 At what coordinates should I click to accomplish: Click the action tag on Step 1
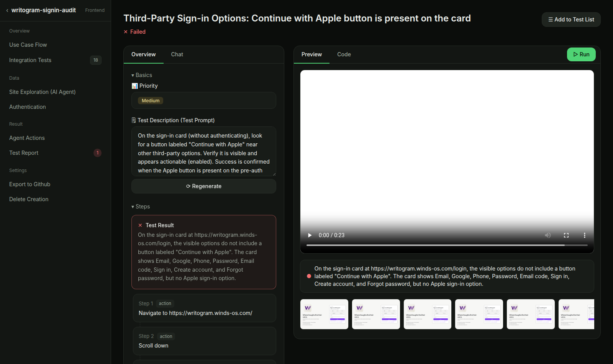[x=165, y=303]
